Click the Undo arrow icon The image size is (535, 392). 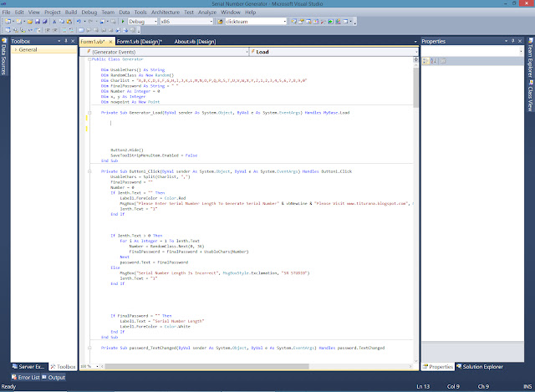pyautogui.click(x=79, y=21)
